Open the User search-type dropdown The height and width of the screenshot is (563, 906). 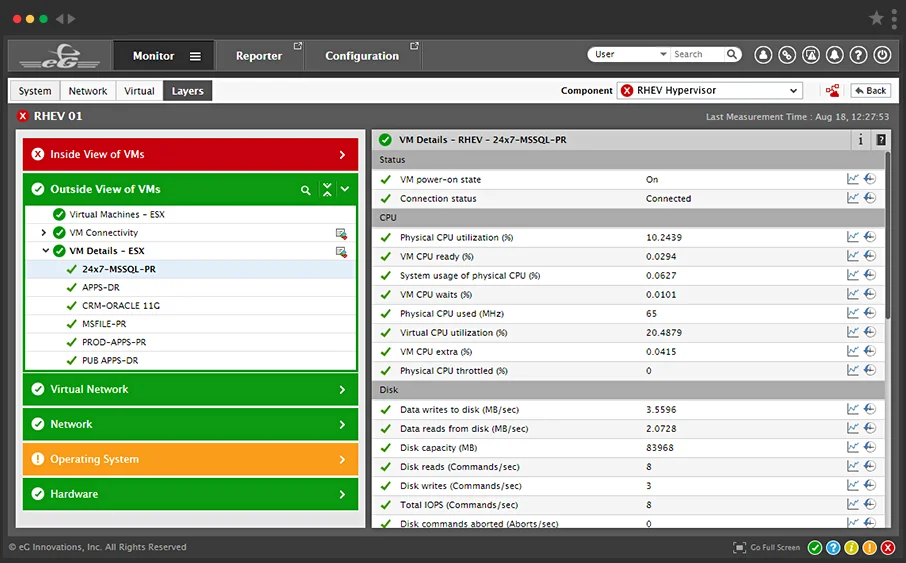click(x=629, y=54)
